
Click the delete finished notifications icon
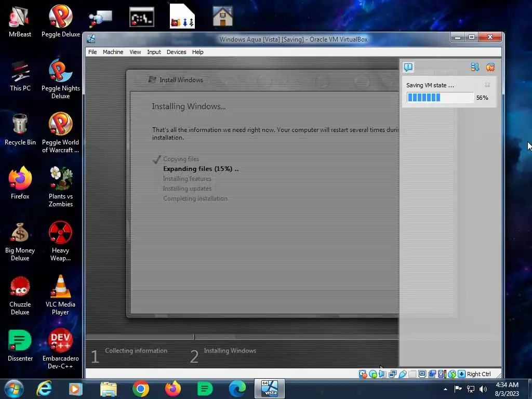[490, 67]
